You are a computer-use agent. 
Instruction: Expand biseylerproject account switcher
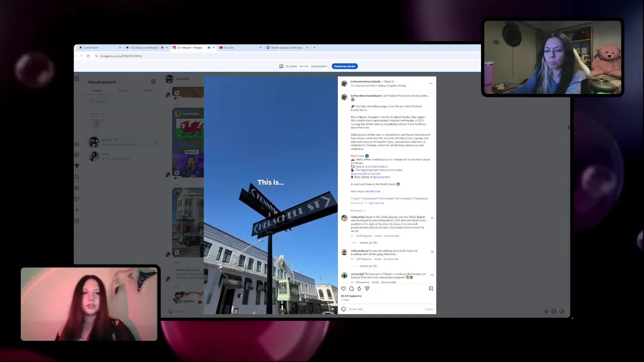click(x=104, y=82)
